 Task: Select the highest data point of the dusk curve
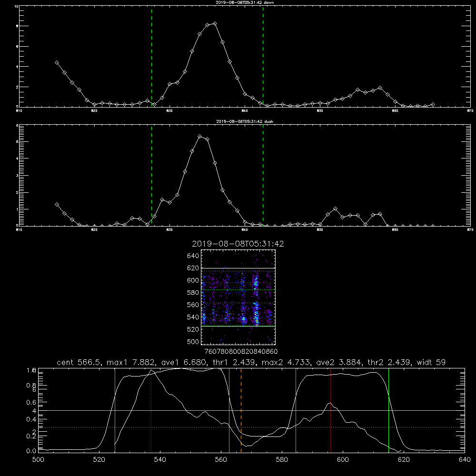coord(199,137)
